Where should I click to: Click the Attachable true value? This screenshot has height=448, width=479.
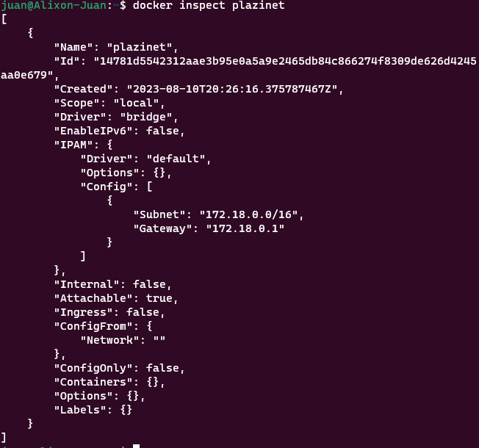pos(160,298)
